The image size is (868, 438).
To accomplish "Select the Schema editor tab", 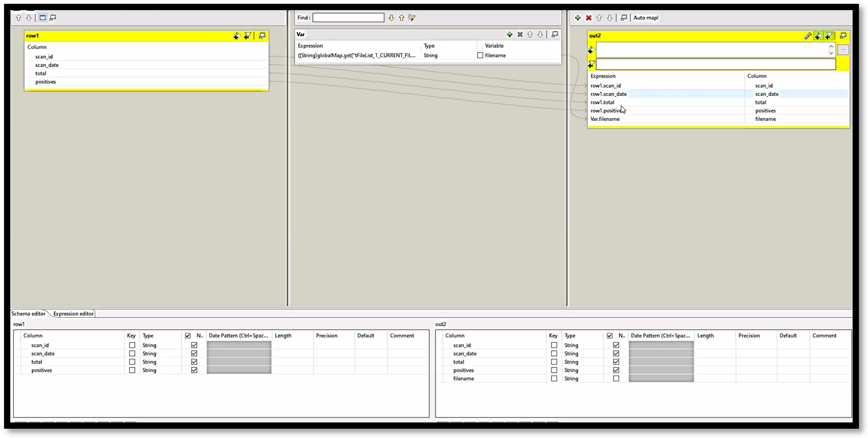I will pyautogui.click(x=28, y=313).
